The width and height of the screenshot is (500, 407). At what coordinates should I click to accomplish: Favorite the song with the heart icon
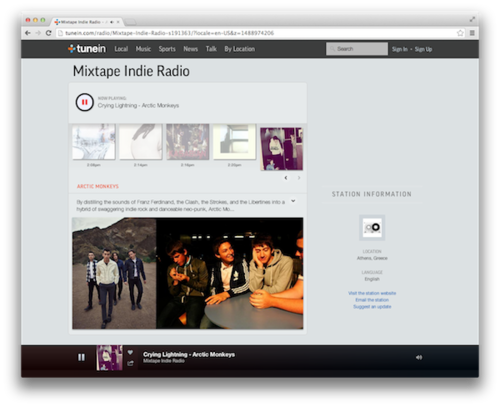point(130,352)
